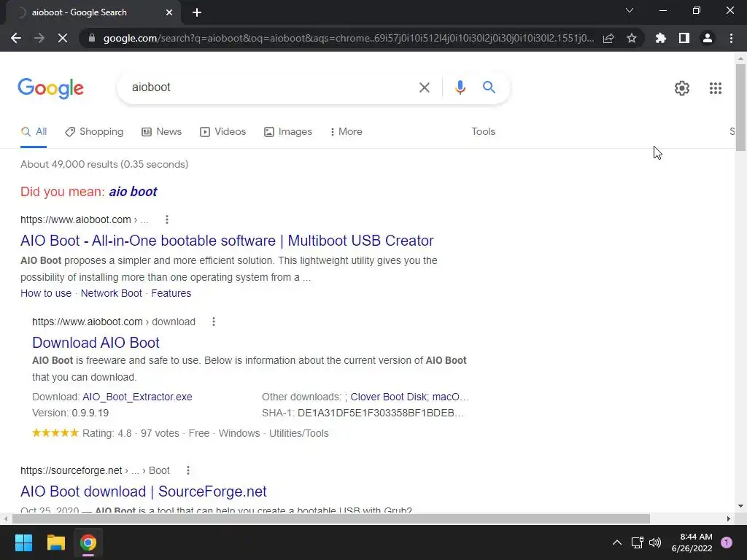Click the browser forward arrow
Image resolution: width=747 pixels, height=560 pixels.
pyautogui.click(x=39, y=38)
